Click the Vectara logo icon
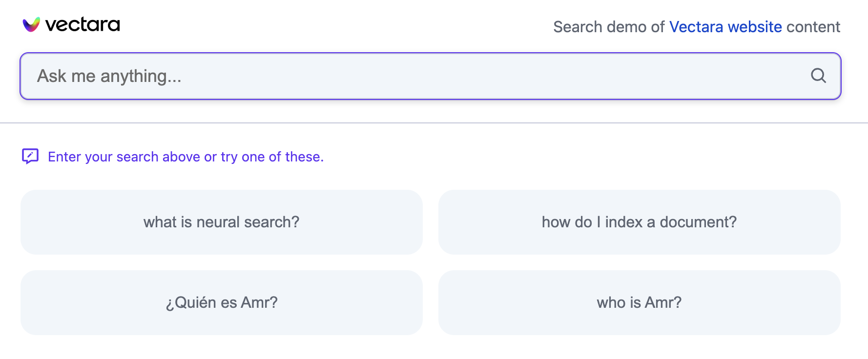The width and height of the screenshot is (868, 359). click(x=31, y=24)
